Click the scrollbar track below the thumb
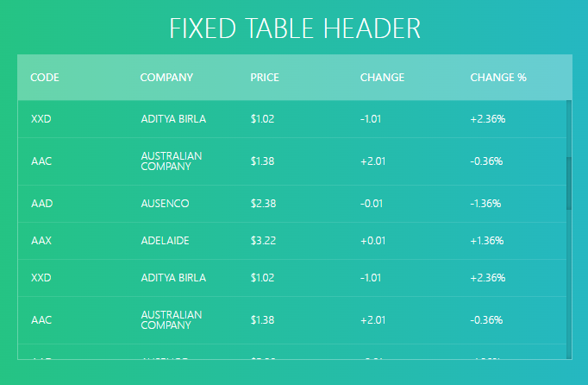The height and width of the screenshot is (385, 588). [569, 284]
